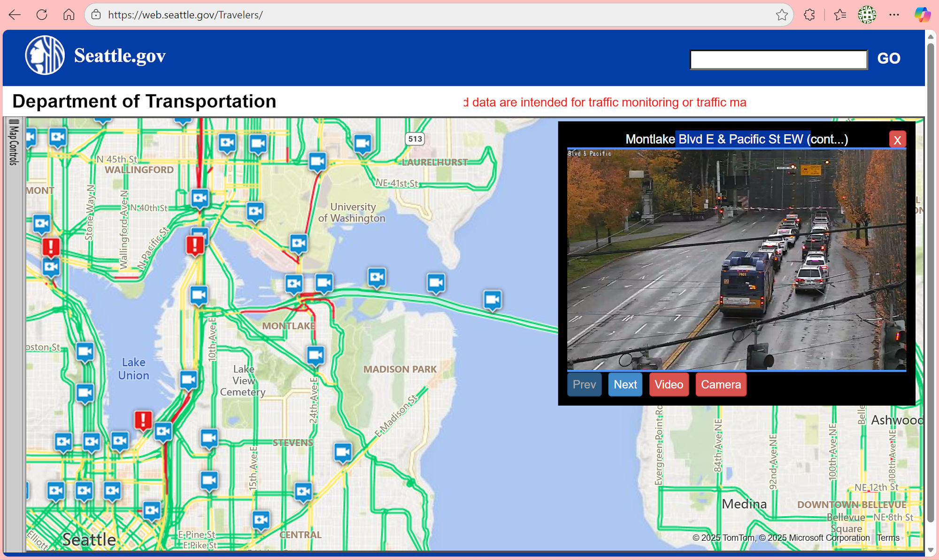Open the Copilot sidebar icon
Screen dimensions: 939x560
922,15
